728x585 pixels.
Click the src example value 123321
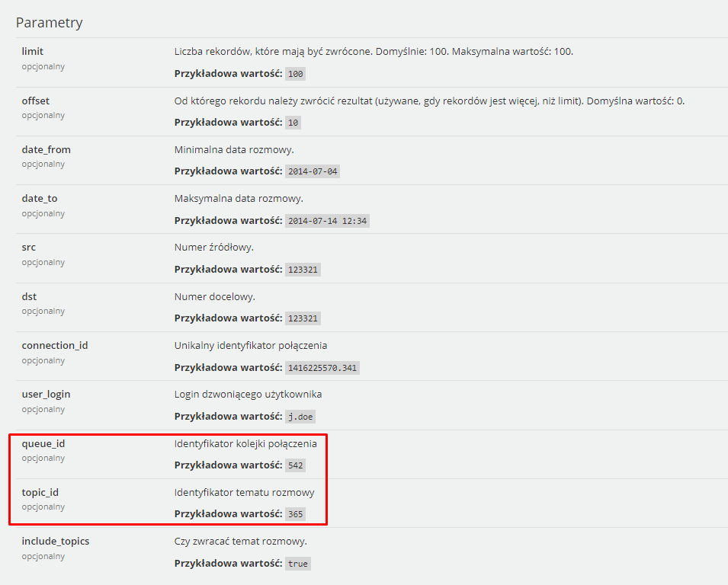click(x=303, y=270)
